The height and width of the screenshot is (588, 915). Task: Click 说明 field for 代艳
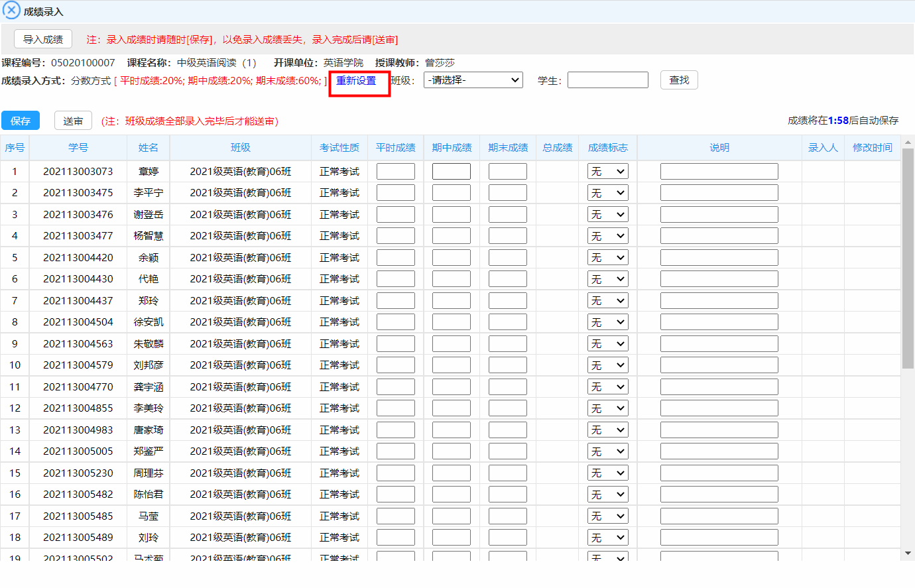coord(719,279)
